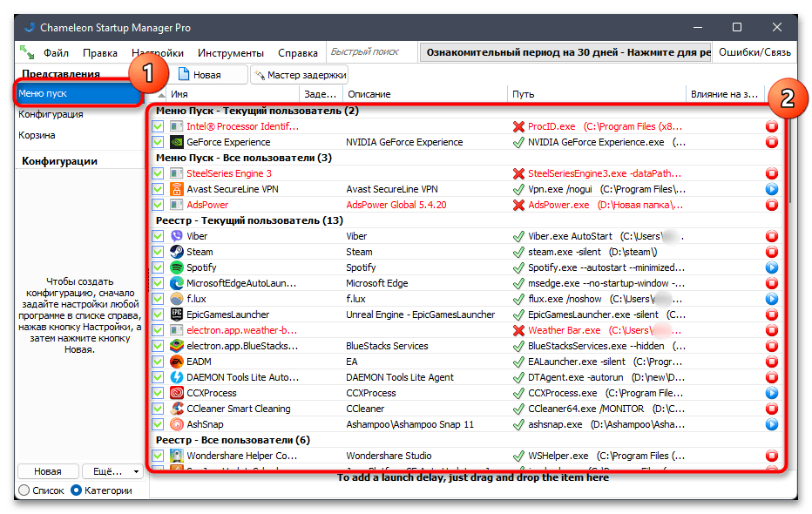The height and width of the screenshot is (514, 812).
Task: Toggle the AdsPower checkbox
Action: 158,205
